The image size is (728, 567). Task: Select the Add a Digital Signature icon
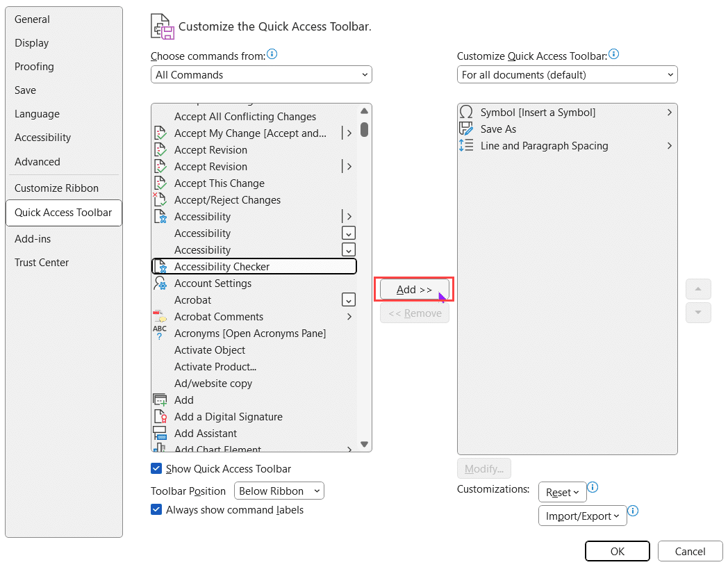[x=160, y=416]
